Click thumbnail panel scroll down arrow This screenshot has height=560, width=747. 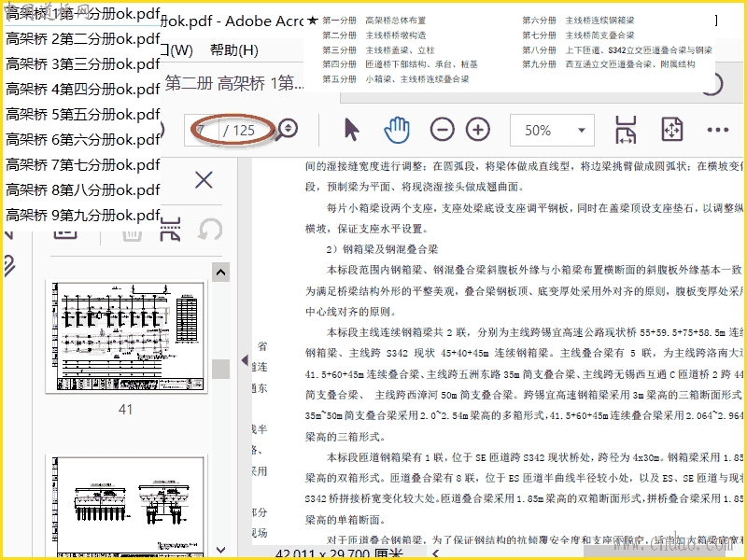pos(220,550)
